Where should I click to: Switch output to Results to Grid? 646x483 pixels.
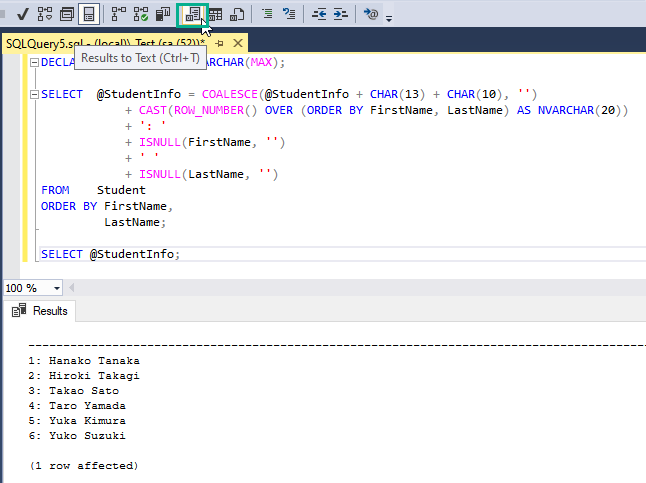(215, 14)
